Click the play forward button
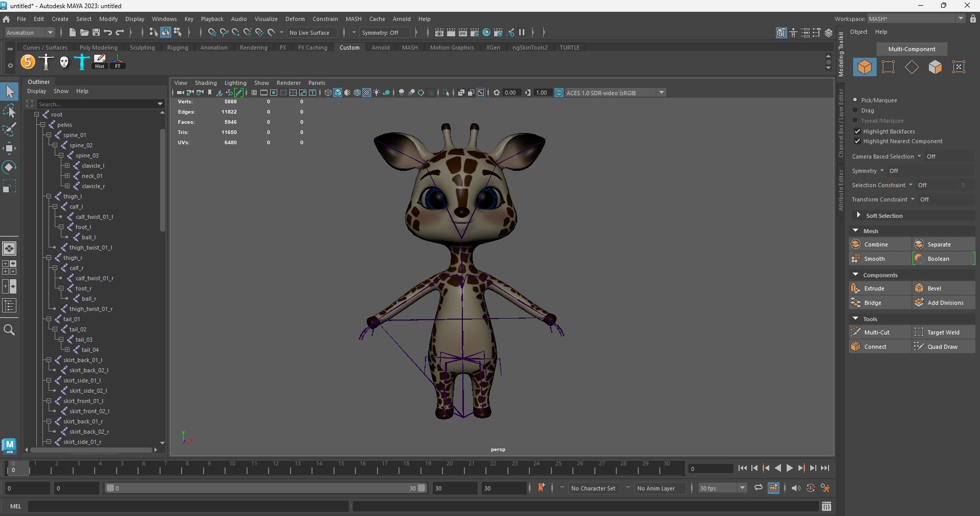 tap(789, 468)
